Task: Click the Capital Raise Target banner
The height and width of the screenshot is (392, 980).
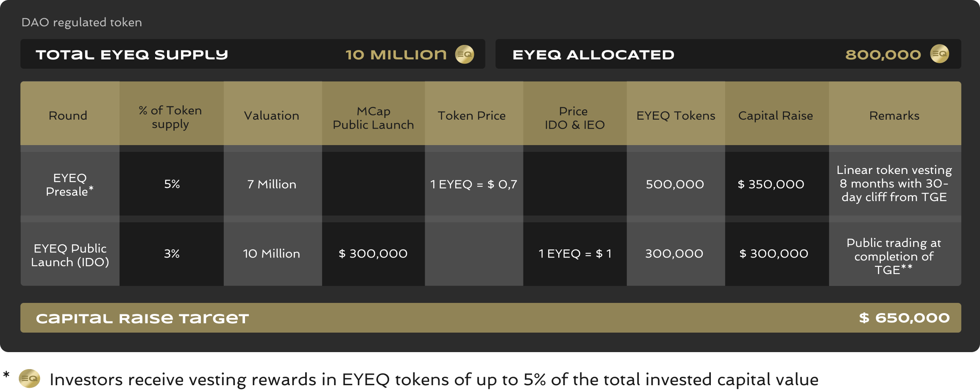Action: [x=491, y=318]
